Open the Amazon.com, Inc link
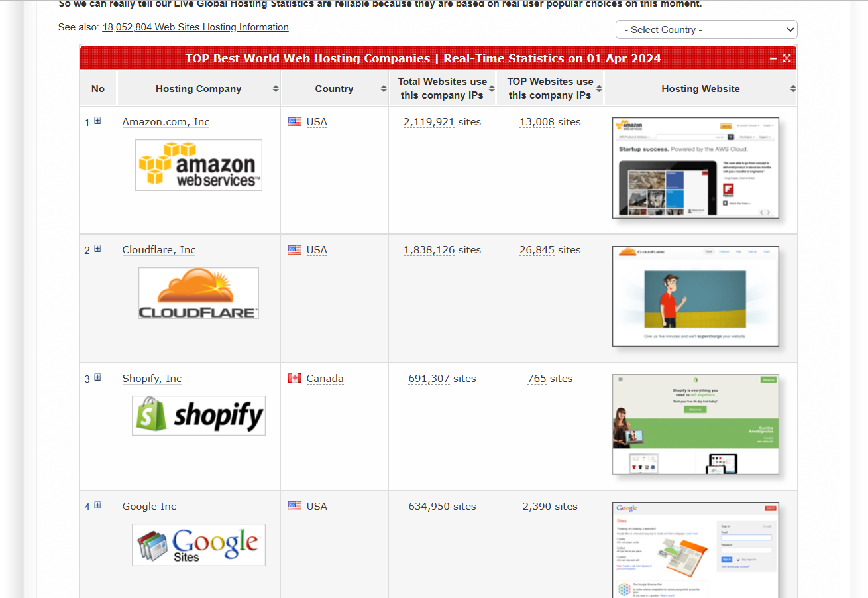Image resolution: width=868 pixels, height=598 pixels. [x=166, y=122]
